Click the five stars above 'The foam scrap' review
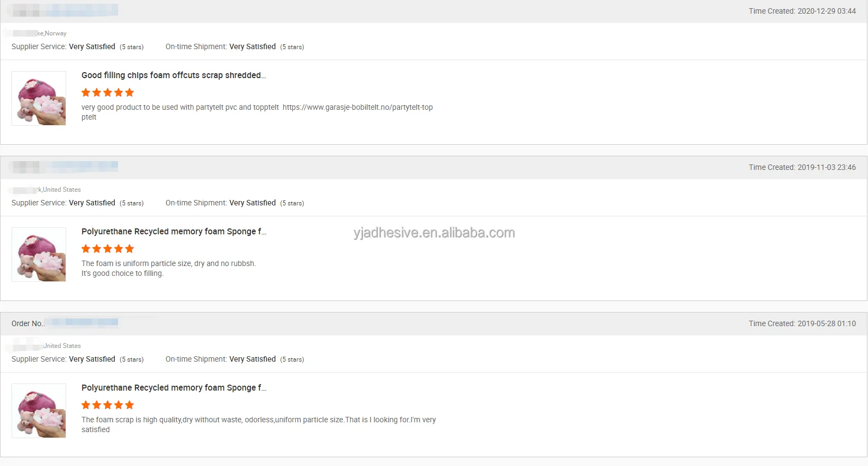The width and height of the screenshot is (868, 466). click(x=108, y=405)
